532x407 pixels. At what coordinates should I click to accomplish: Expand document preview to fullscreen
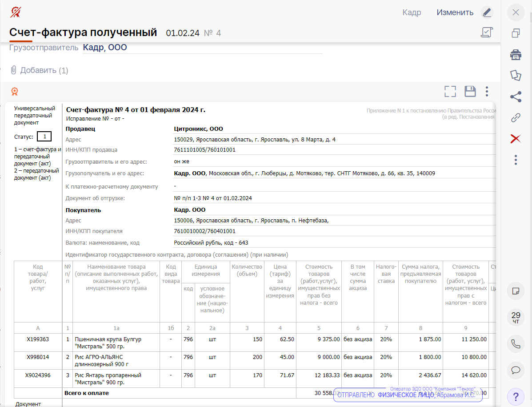450,92
